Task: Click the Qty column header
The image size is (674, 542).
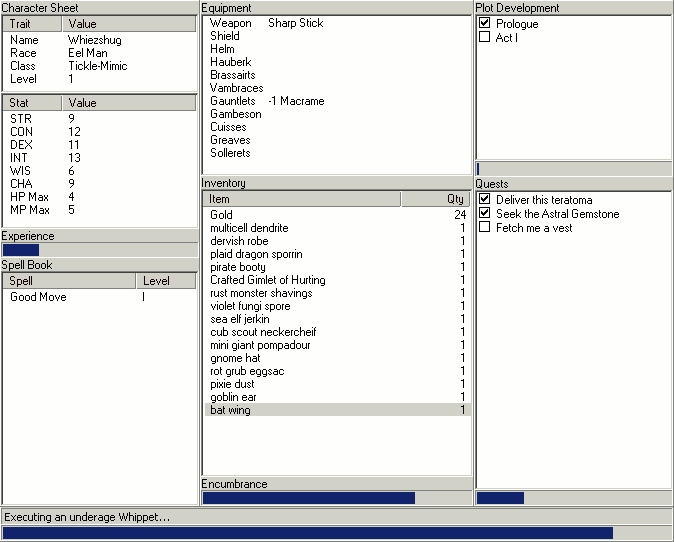Action: [x=436, y=199]
